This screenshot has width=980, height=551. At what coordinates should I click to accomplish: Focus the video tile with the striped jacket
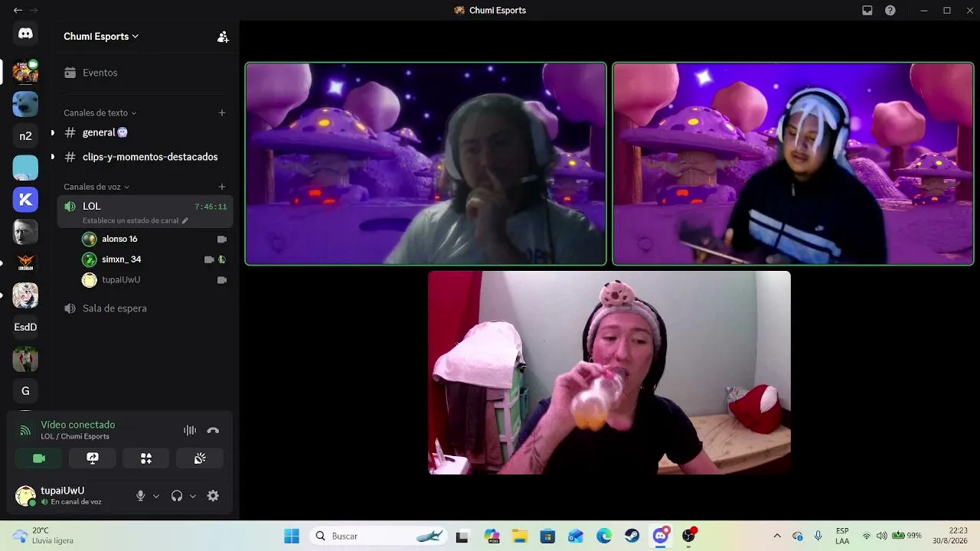793,164
